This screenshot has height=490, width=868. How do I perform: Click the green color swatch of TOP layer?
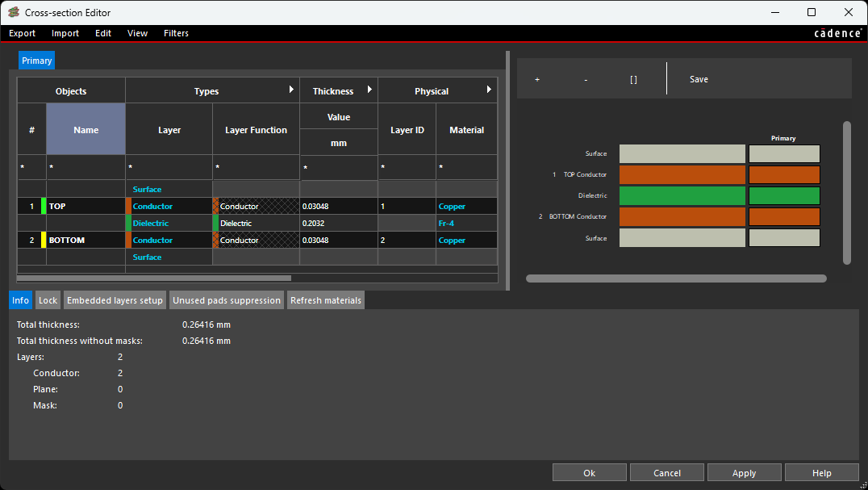pyautogui.click(x=44, y=207)
